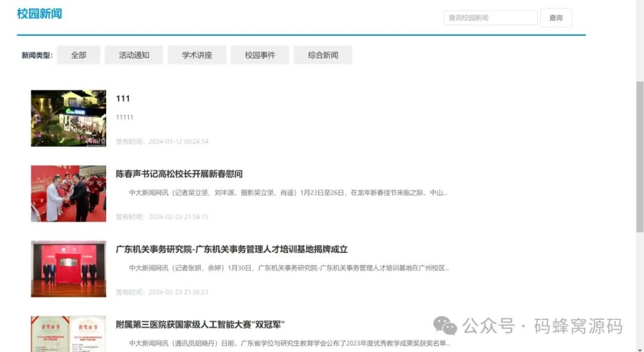The image size is (644, 352).
Task: Open the 陈春声书记高松校长开展新春慰问 article
Action: point(180,174)
